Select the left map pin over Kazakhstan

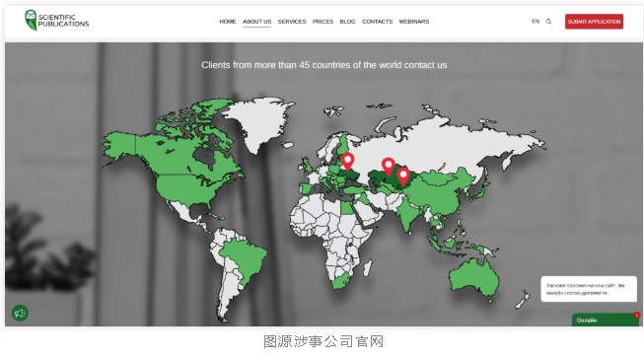tap(389, 167)
